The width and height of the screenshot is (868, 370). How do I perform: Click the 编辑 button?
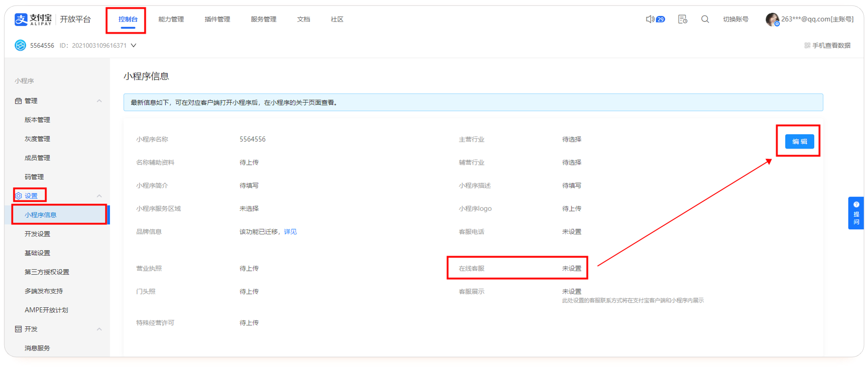(799, 142)
